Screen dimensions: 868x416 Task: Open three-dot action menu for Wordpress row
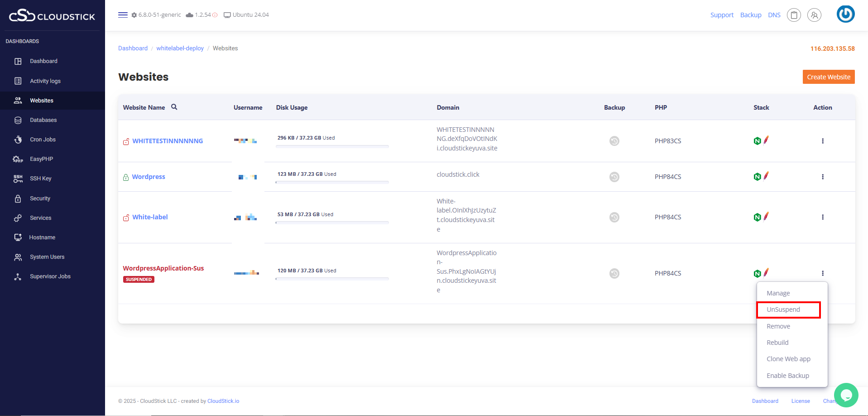822,177
